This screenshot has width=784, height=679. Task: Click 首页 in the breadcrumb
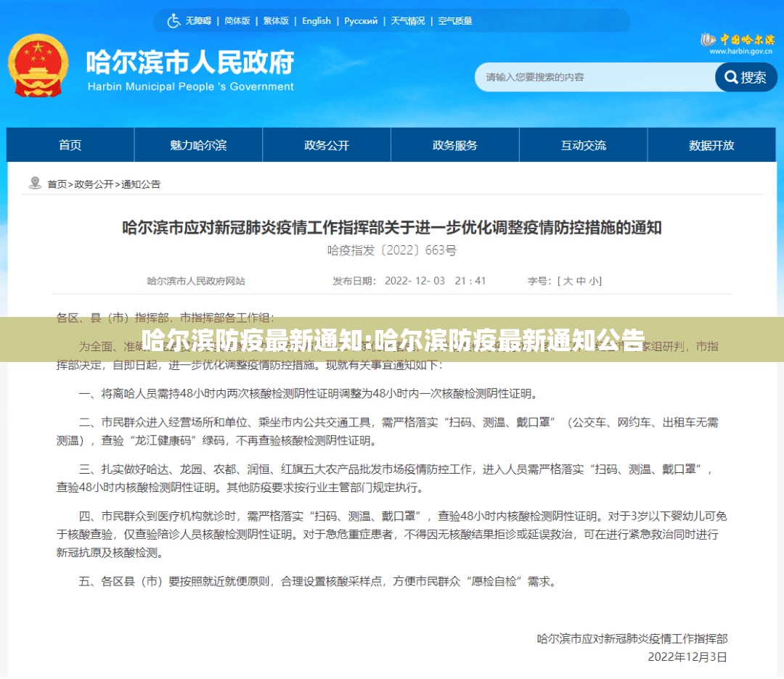click(x=57, y=184)
